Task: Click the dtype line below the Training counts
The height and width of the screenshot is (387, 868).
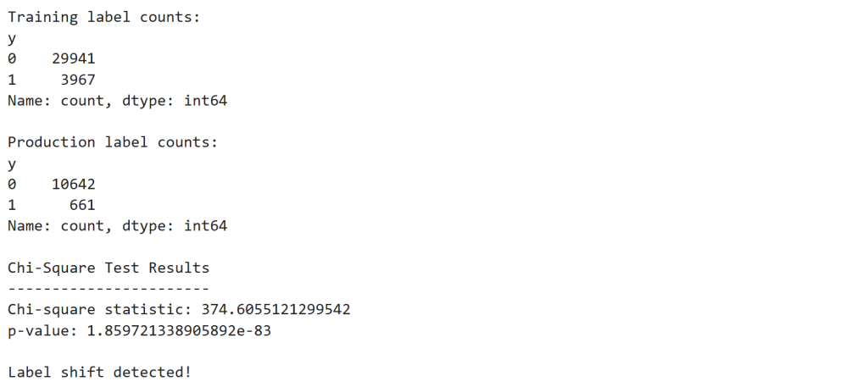Action: (x=117, y=101)
